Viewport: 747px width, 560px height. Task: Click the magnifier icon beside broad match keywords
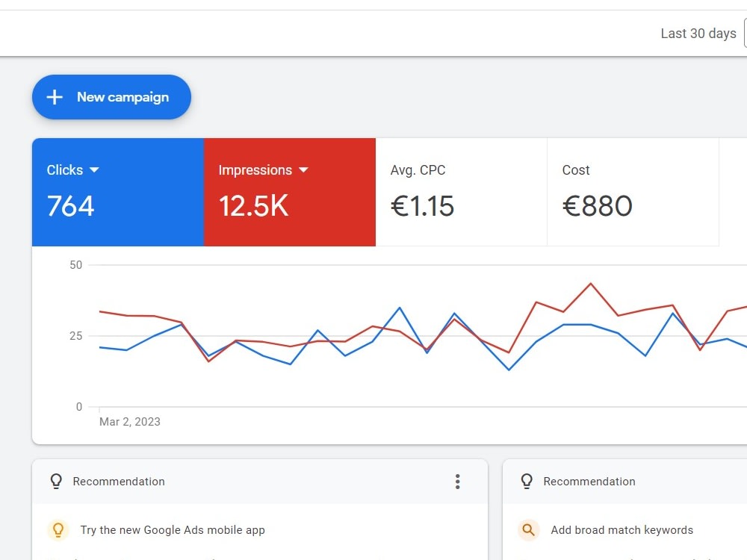tap(528, 530)
